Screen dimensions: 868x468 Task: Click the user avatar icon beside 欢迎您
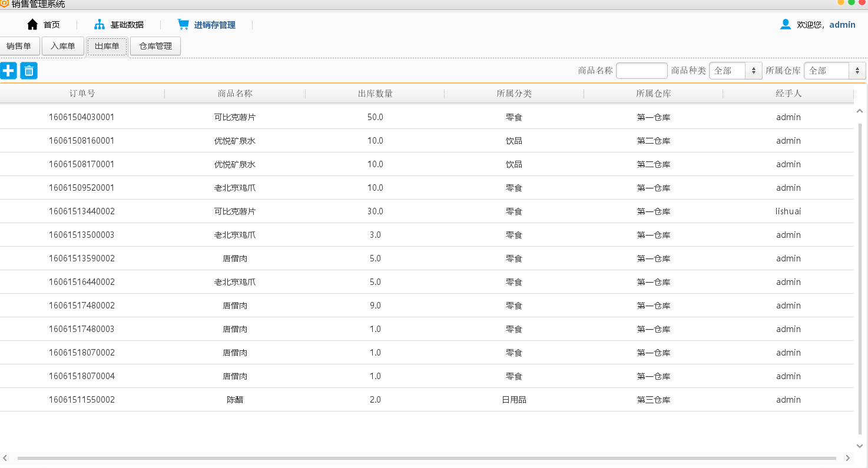(786, 24)
